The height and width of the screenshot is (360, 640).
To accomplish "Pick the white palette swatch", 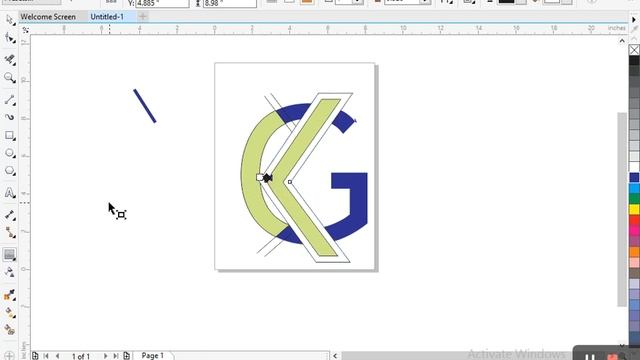I will (634, 167).
